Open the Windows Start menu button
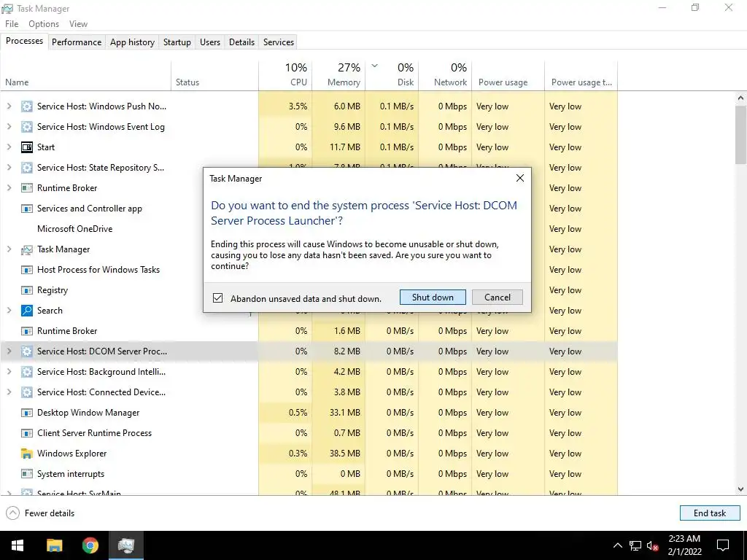The width and height of the screenshot is (747, 560). [18, 545]
